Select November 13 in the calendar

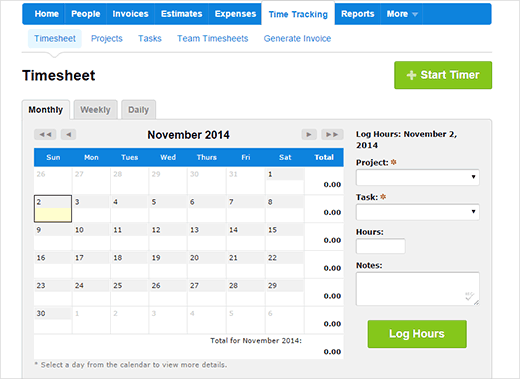pos(207,237)
